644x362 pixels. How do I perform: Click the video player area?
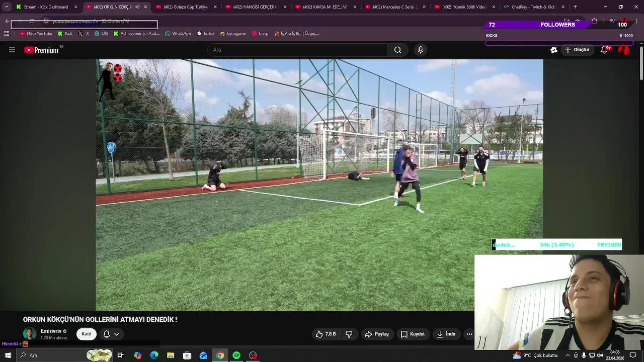tap(319, 185)
